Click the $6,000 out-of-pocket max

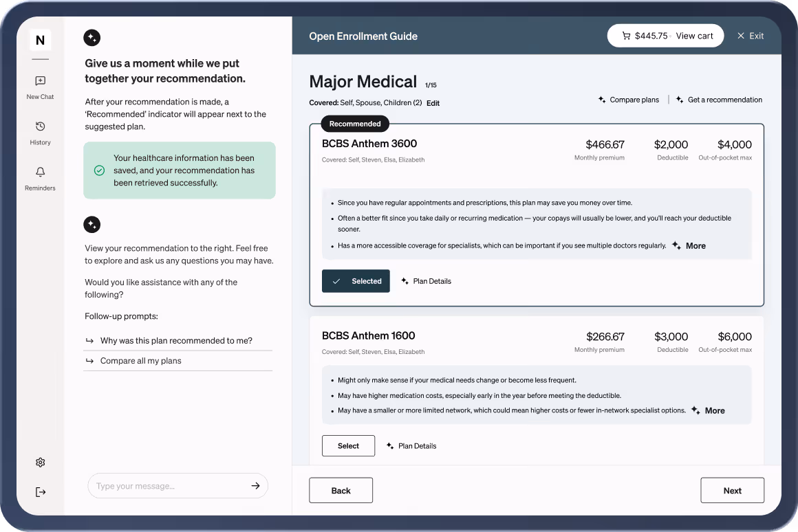pos(735,337)
